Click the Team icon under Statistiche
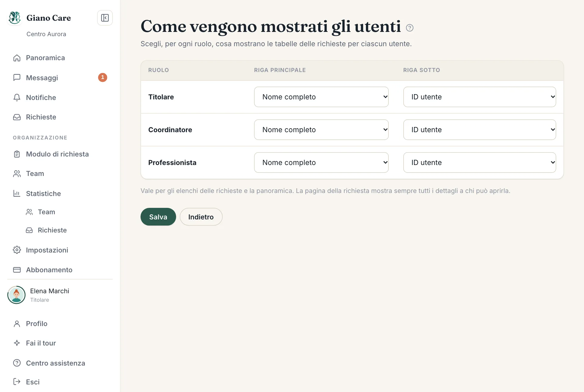Screen dimensions: 584x392 29,212
